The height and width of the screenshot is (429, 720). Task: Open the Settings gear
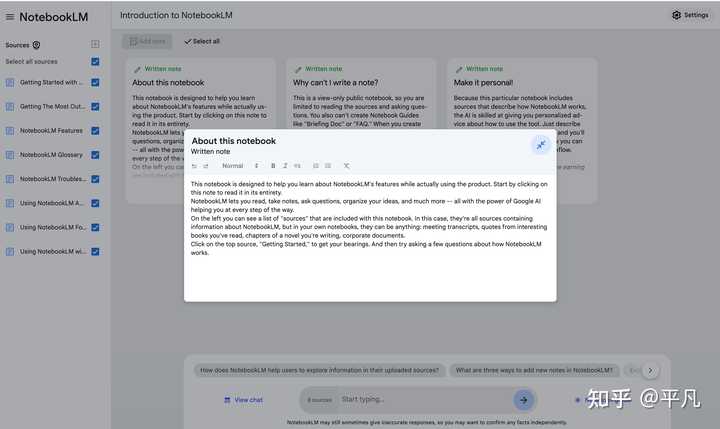tap(676, 15)
